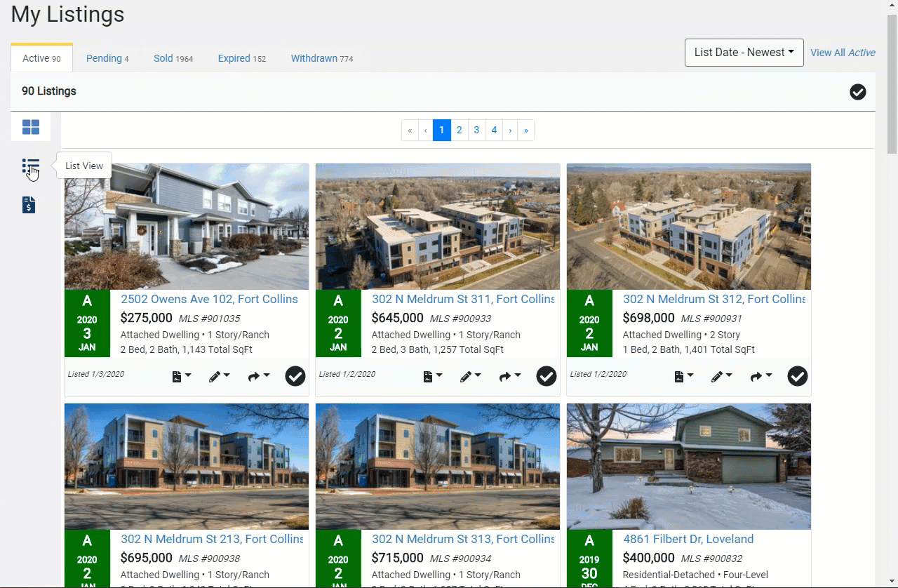Open 4861 Filbert Dr, Loveland listing link
898x588 pixels.
[688, 539]
